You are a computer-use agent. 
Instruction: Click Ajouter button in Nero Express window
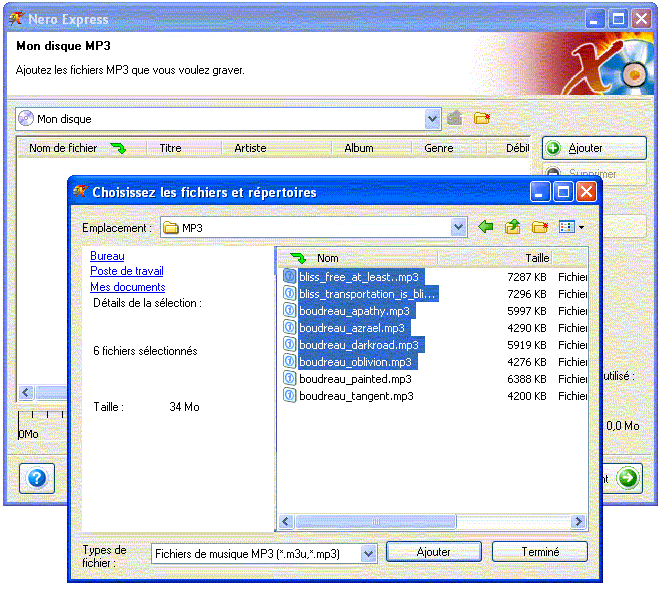coord(594,148)
